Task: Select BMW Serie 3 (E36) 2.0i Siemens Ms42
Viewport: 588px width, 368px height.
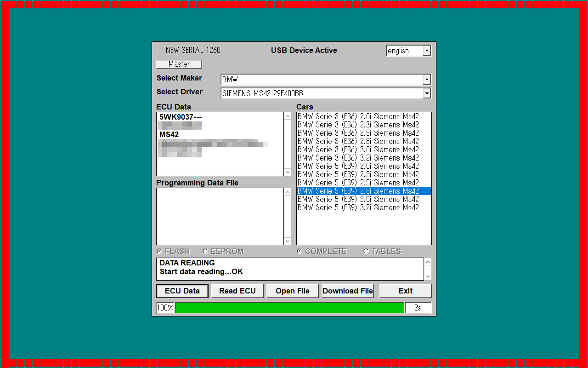Action: point(364,116)
